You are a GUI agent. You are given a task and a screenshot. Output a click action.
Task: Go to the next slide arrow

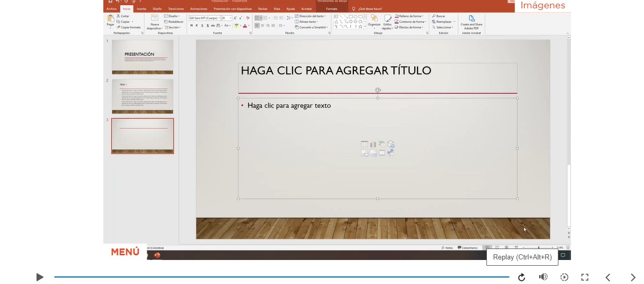[633, 277]
